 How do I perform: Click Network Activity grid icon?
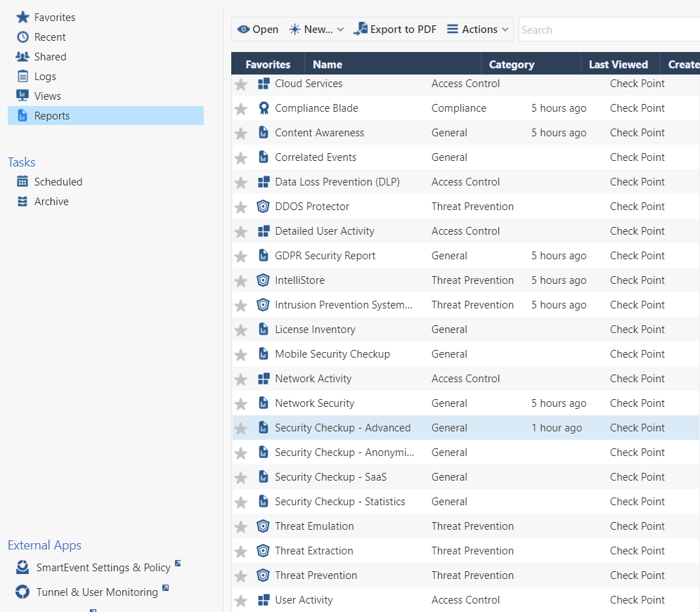click(264, 379)
